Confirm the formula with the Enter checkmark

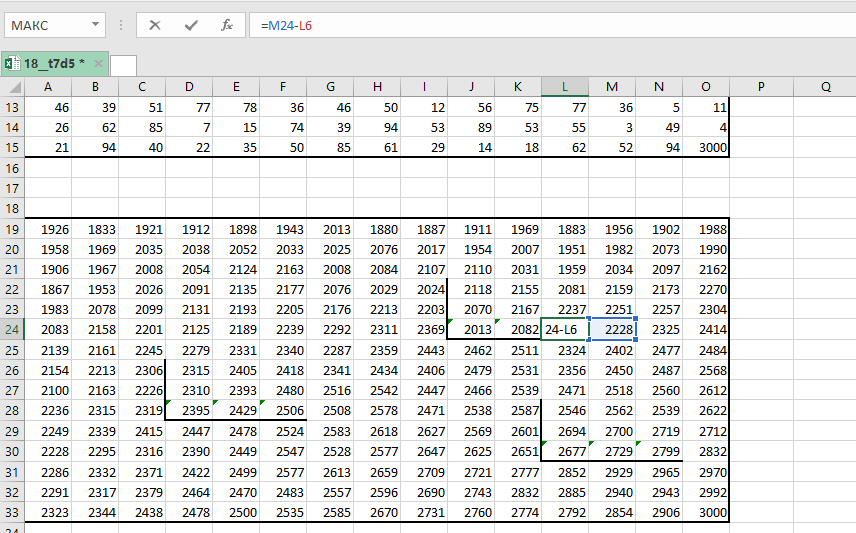[191, 25]
